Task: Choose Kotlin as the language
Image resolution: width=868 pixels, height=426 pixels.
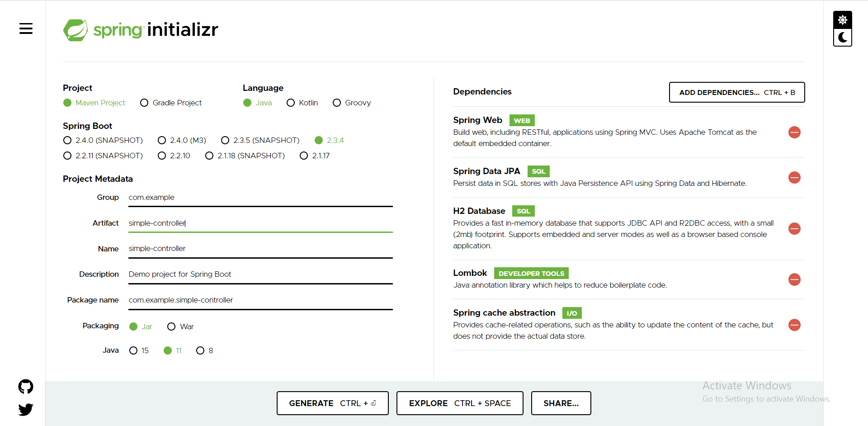Action: click(x=302, y=103)
